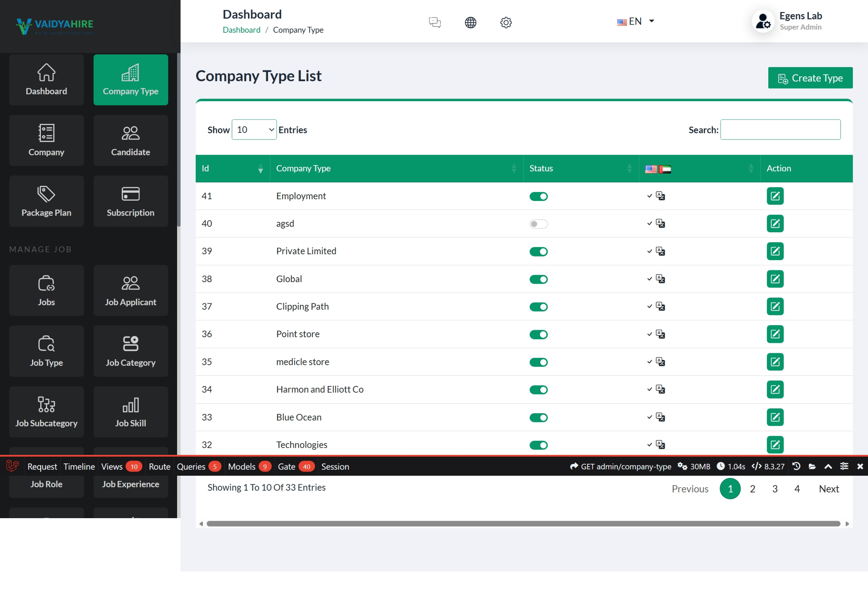Enable the status toggle for agsd
Image resolution: width=868 pixels, height=590 pixels.
click(538, 224)
